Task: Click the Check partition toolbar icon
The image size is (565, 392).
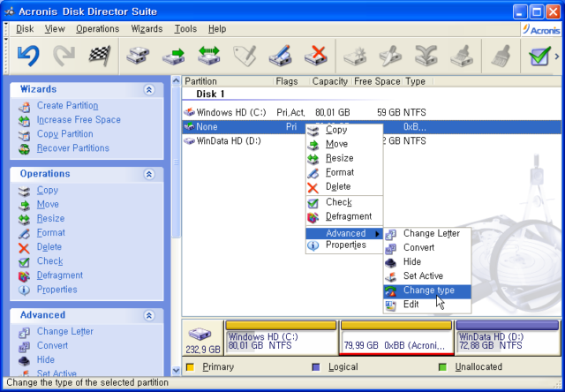Action: (x=539, y=56)
